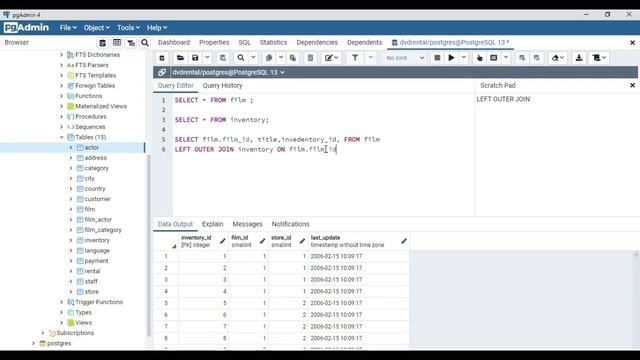Open the search objects magnifier in the Browser toolbar

coord(145,43)
